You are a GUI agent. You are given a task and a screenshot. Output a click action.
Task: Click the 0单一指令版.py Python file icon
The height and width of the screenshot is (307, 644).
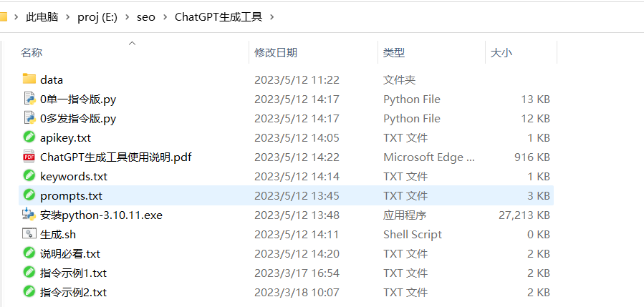pos(29,99)
